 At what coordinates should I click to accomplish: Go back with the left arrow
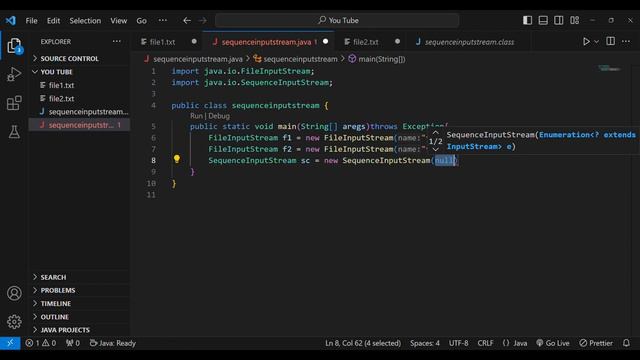pyautogui.click(x=187, y=20)
